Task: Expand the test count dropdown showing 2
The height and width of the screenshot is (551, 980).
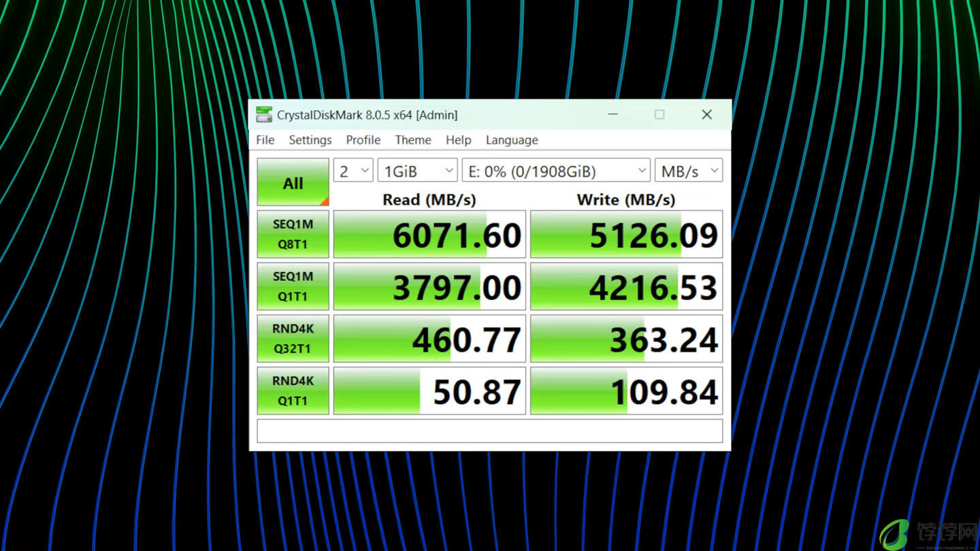Action: pyautogui.click(x=353, y=171)
